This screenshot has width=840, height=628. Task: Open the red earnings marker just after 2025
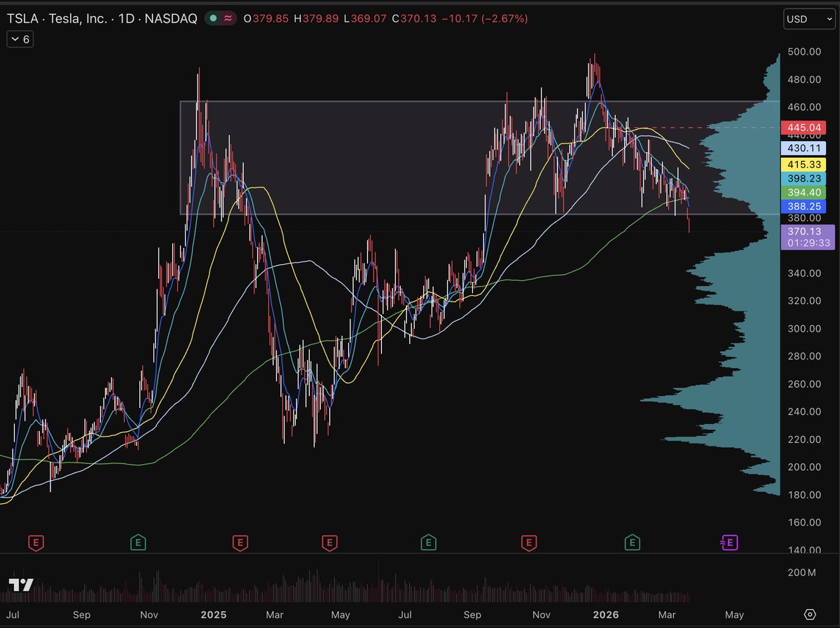[240, 542]
